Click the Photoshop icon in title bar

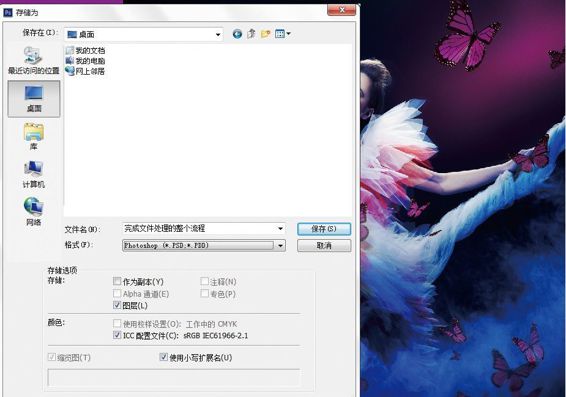(x=8, y=13)
